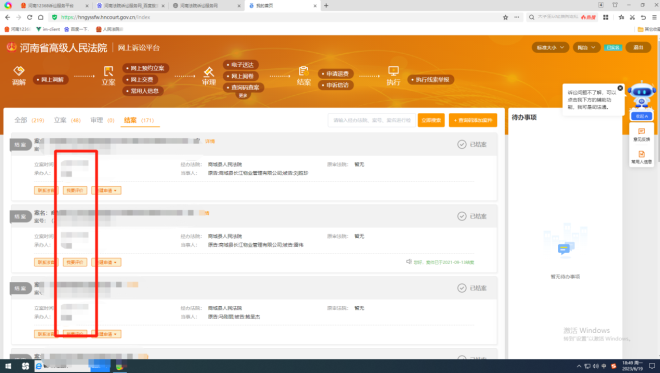Click first case's leftmost orange action button
Image resolution: width=660 pixels, height=373 pixels.
coord(45,191)
